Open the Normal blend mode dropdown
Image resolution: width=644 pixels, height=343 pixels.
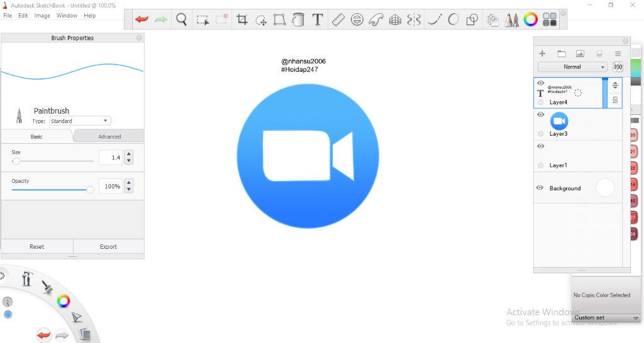(572, 67)
